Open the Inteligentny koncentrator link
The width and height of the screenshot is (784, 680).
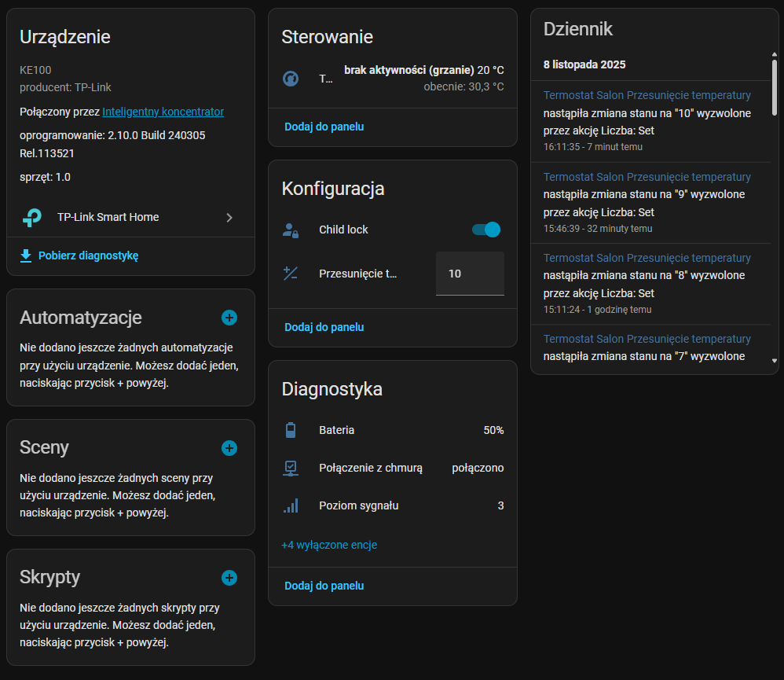click(x=163, y=112)
